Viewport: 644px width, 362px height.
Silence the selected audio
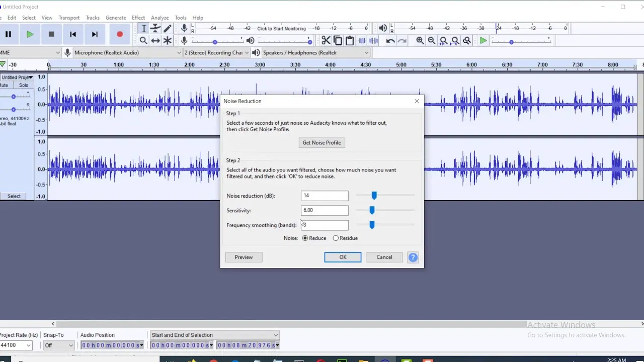coord(373,41)
